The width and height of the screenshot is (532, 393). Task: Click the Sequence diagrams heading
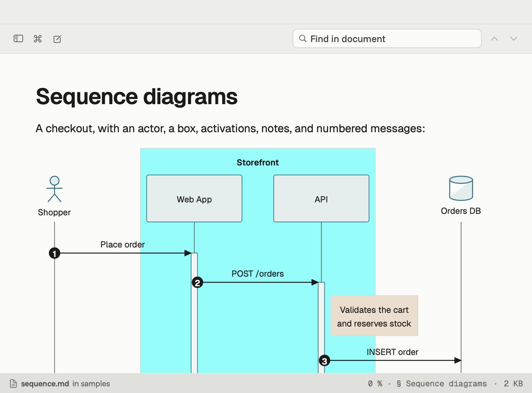[137, 96]
